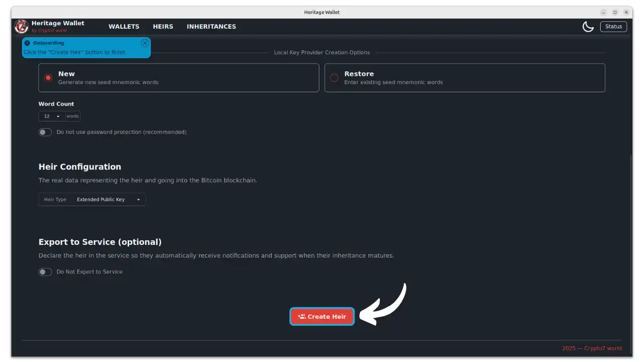This screenshot has width=644, height=362.
Task: Click the Create Heir button
Action: [x=322, y=316]
